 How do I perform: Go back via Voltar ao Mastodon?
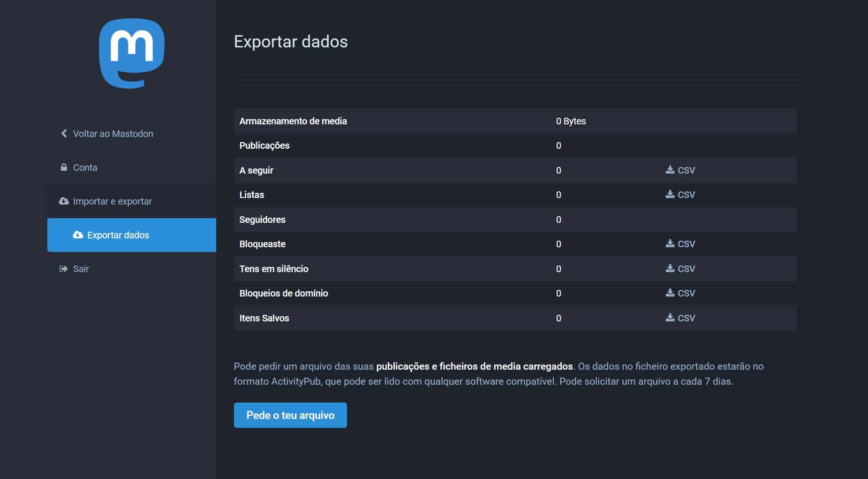coord(113,134)
